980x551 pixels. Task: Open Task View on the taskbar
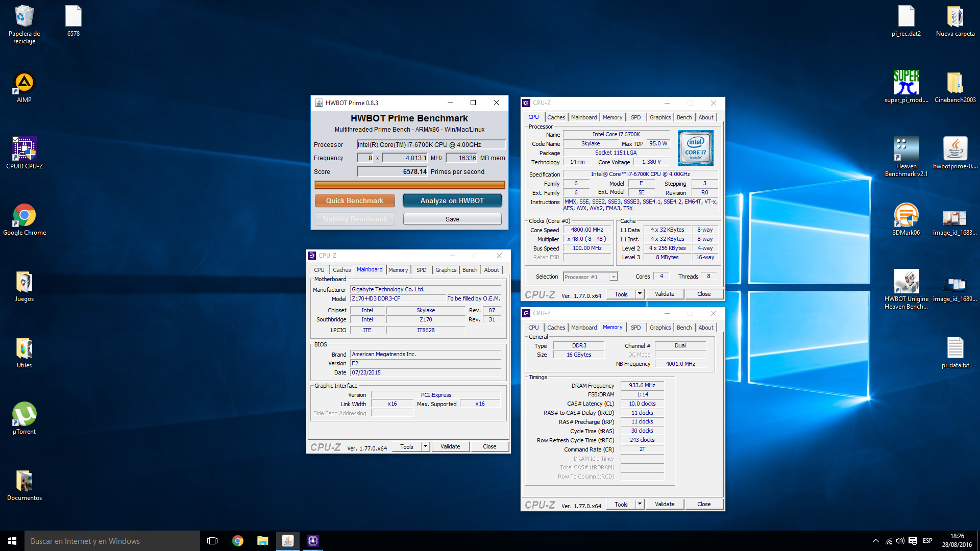pyautogui.click(x=212, y=541)
